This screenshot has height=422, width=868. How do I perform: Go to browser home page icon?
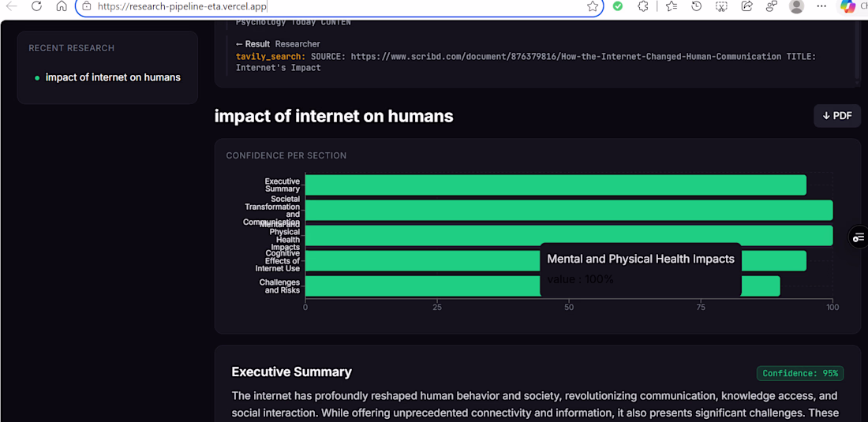62,6
